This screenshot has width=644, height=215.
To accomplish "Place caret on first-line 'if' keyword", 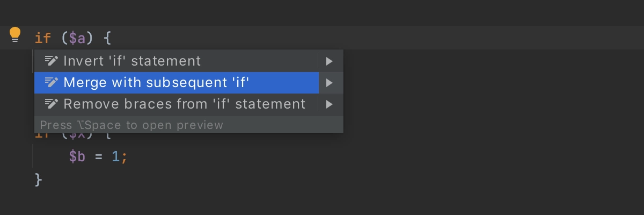I will (x=43, y=38).
